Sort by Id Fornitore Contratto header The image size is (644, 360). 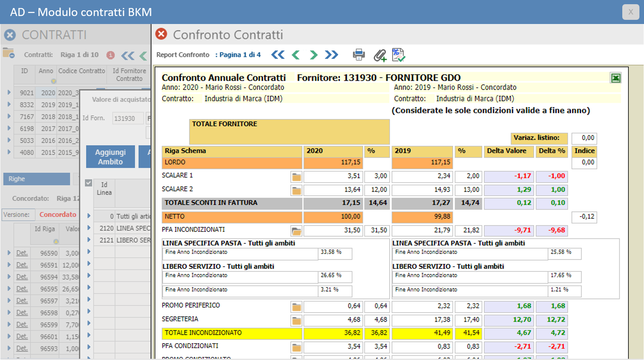[129, 75]
